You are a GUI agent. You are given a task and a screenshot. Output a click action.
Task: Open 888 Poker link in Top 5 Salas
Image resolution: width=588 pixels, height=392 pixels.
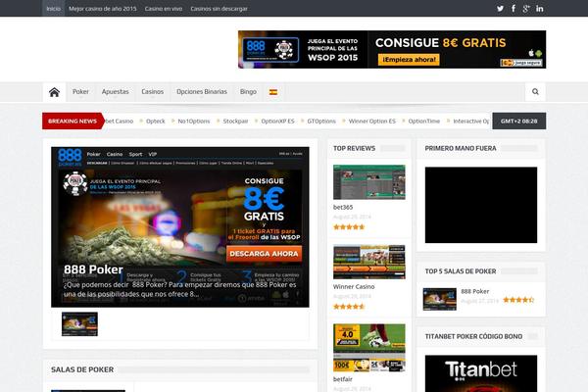coord(474,291)
